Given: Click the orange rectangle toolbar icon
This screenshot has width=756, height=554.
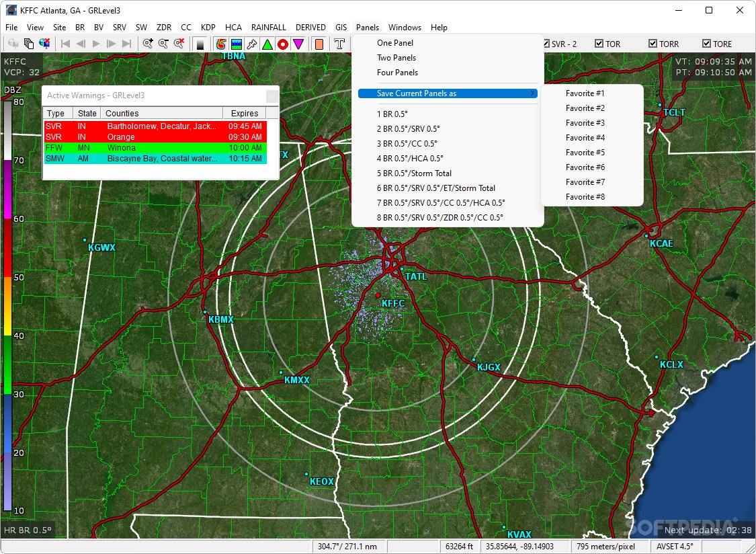Looking at the screenshot, I should pyautogui.click(x=319, y=44).
